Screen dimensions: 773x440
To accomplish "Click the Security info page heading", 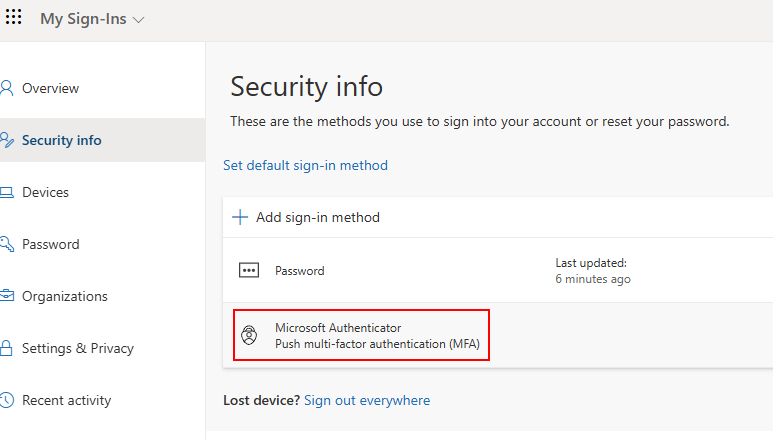I will (x=307, y=87).
